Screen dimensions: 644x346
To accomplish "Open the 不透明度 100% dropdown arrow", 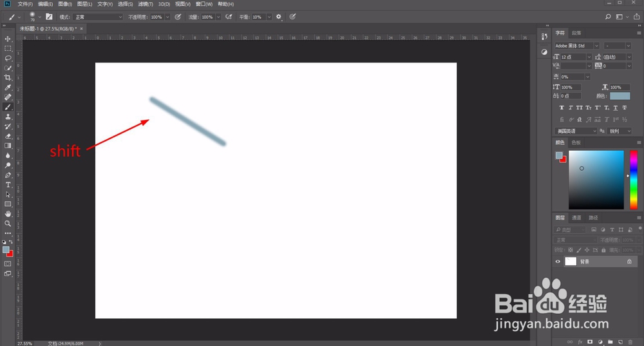I will [167, 17].
